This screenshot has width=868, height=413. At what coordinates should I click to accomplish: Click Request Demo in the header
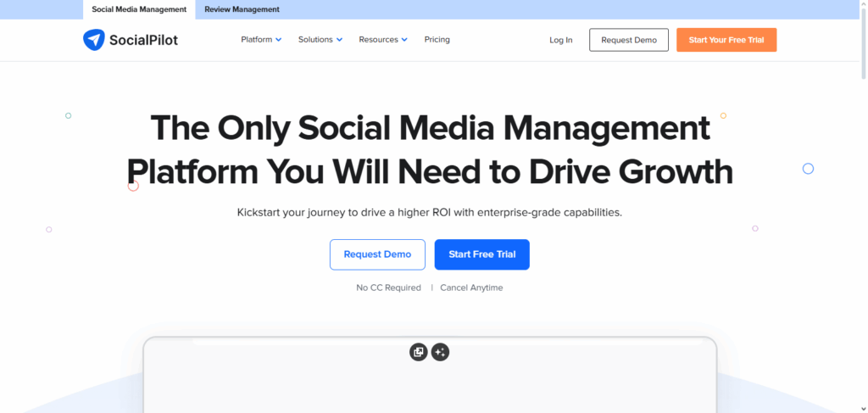(x=629, y=40)
